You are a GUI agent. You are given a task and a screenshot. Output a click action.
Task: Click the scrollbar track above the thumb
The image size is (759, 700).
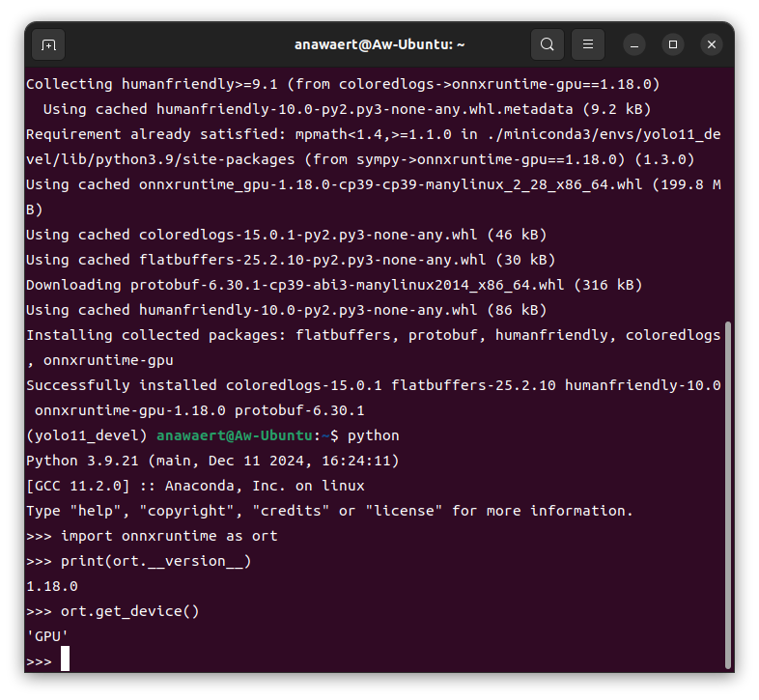[x=728, y=193]
